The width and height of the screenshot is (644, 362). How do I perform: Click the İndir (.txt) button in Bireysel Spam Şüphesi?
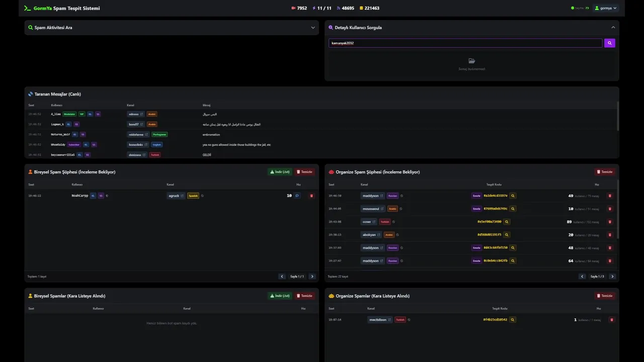[x=280, y=172]
